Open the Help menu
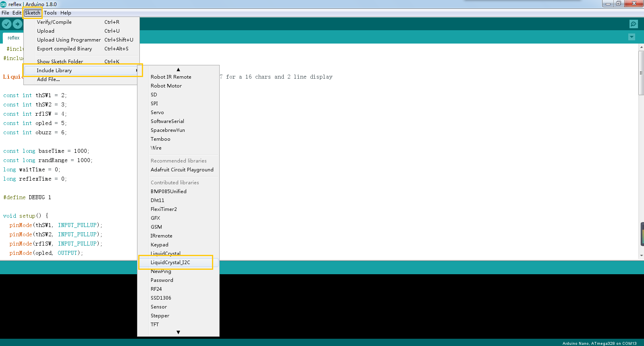 66,13
